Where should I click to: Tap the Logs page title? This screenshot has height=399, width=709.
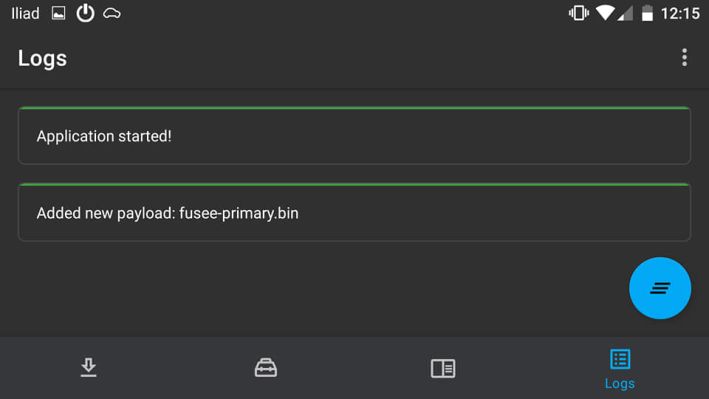(x=43, y=58)
